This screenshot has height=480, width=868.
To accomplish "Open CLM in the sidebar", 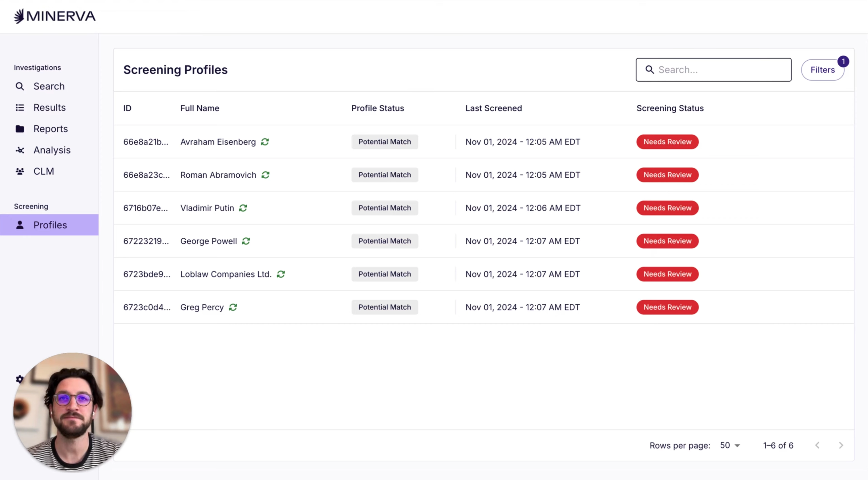I will pyautogui.click(x=43, y=171).
